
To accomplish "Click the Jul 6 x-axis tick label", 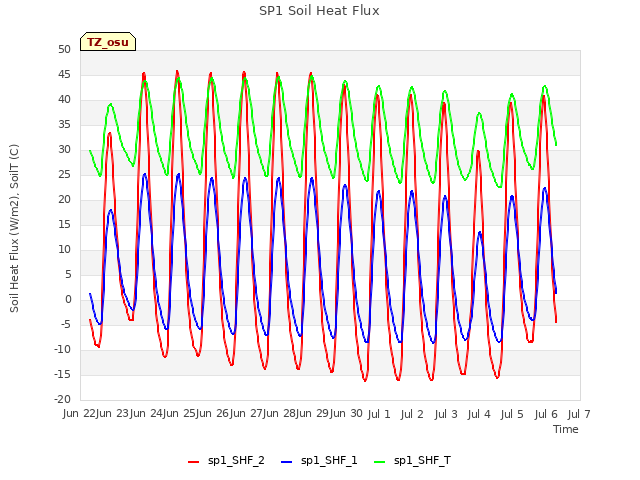I will 546,414.
